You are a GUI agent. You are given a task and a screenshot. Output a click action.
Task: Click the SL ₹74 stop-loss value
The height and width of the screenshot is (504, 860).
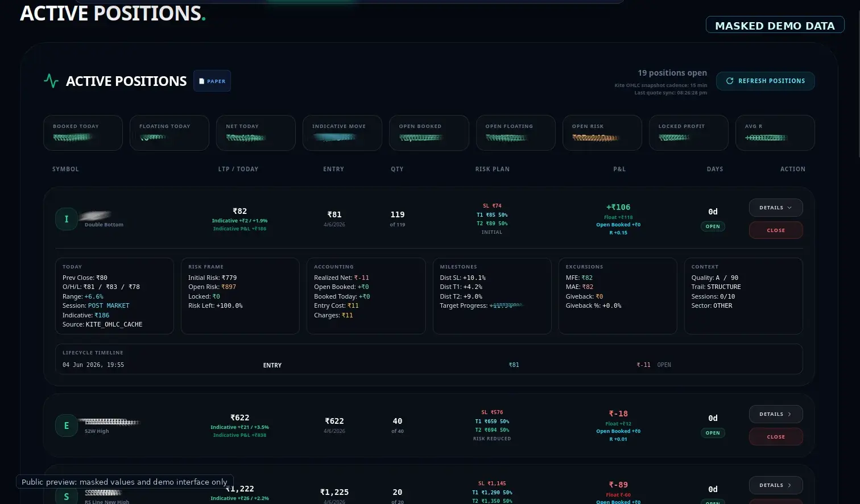(x=492, y=206)
